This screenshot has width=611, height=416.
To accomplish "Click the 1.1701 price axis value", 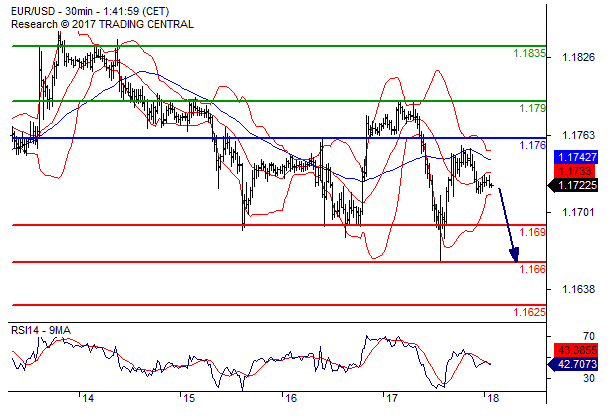I will point(578,213).
